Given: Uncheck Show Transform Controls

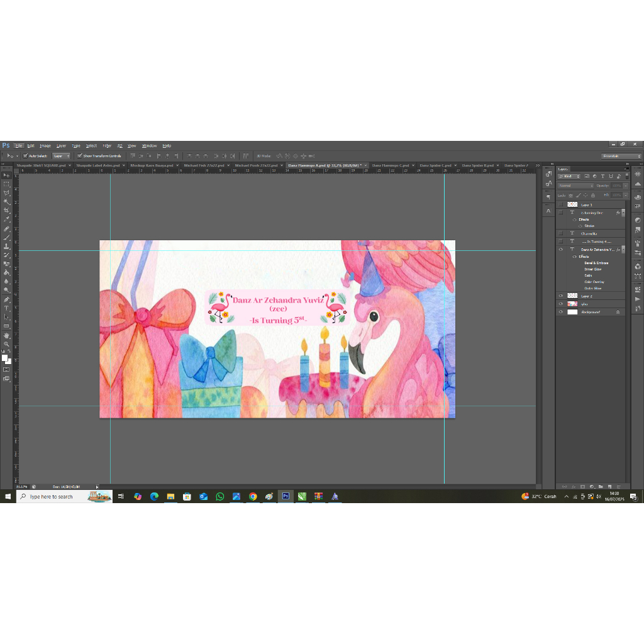Looking at the screenshot, I should [x=80, y=156].
